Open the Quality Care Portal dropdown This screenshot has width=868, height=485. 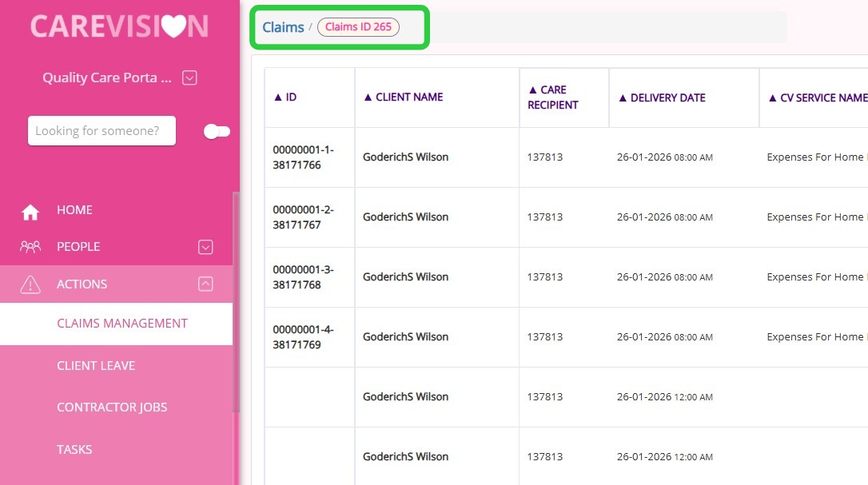coord(189,78)
